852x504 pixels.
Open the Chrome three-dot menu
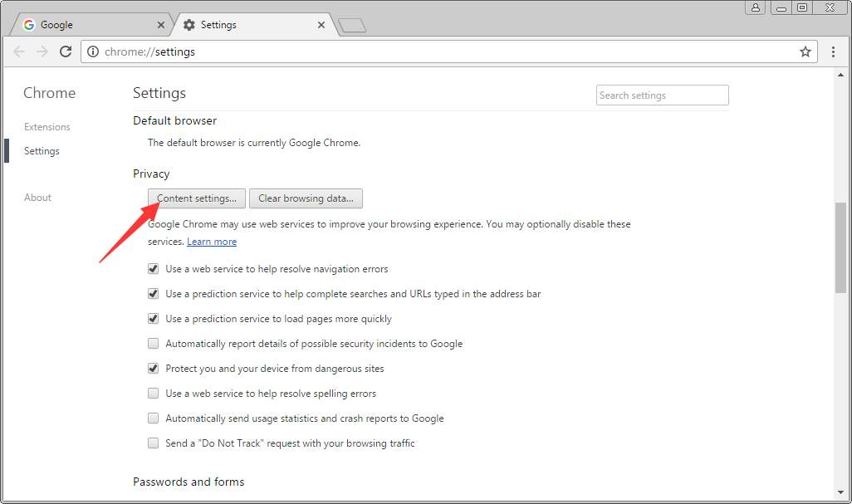[x=833, y=51]
